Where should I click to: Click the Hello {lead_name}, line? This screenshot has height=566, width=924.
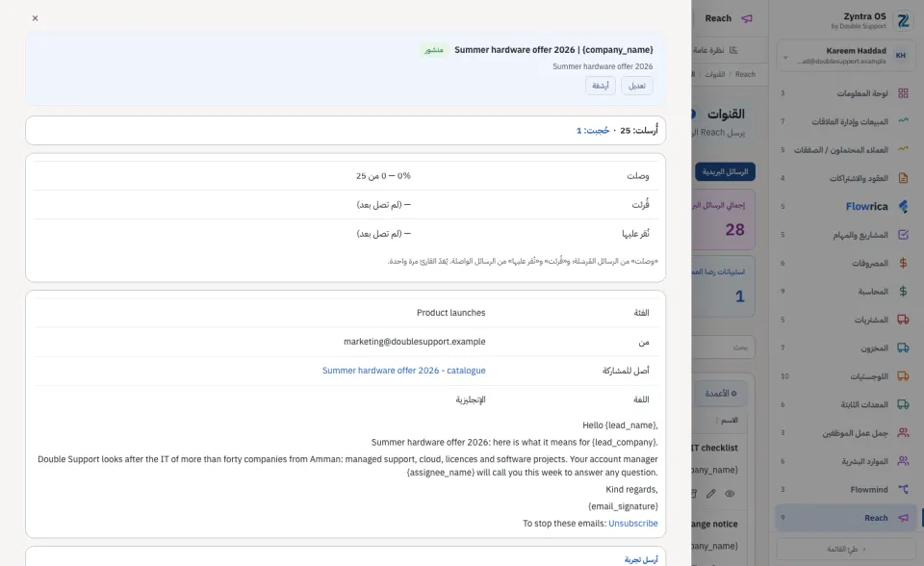click(620, 425)
